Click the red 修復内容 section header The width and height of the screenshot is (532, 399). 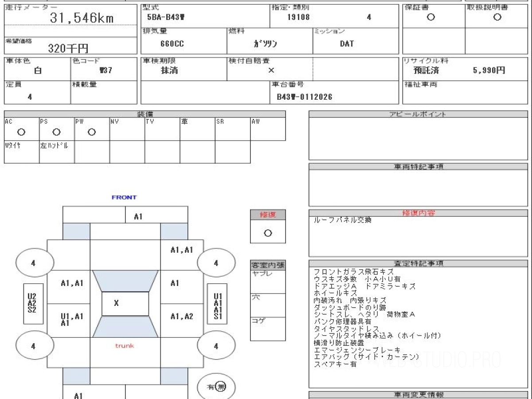click(x=418, y=213)
